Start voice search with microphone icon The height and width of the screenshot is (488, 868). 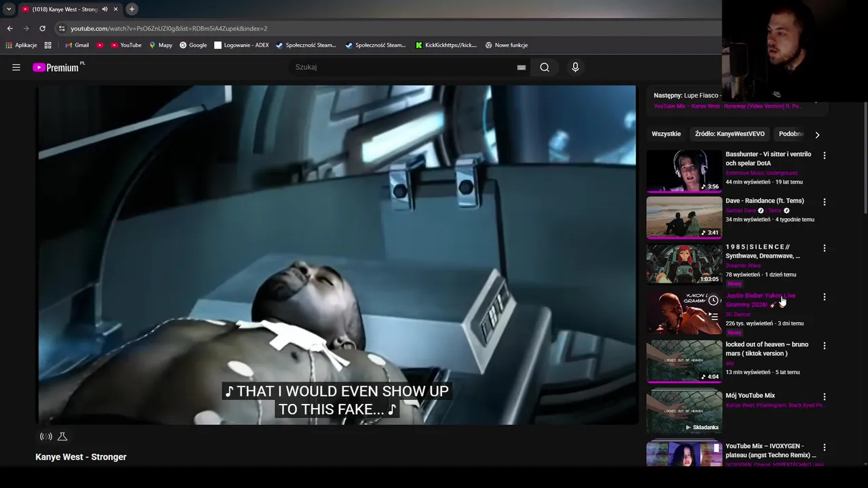point(575,67)
